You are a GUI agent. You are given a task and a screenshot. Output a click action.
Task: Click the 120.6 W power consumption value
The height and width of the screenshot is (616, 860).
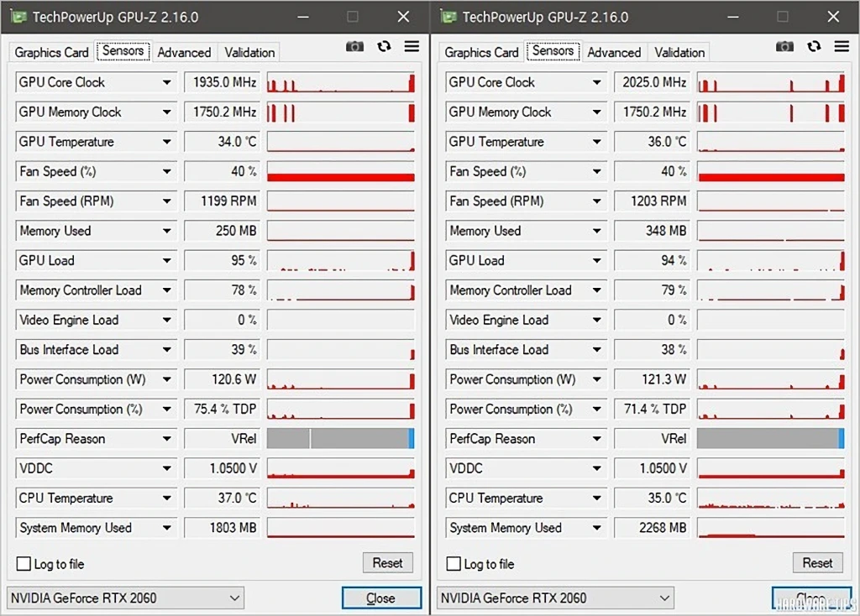tap(222, 379)
